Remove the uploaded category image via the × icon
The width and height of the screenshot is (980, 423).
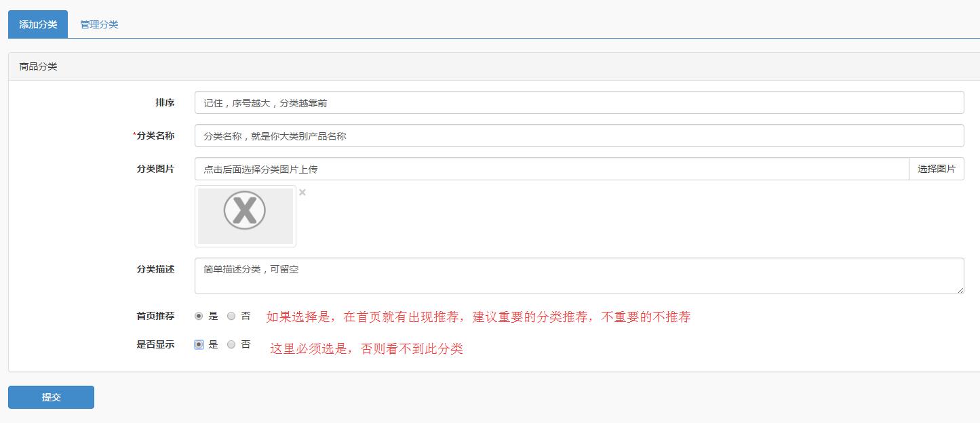302,193
